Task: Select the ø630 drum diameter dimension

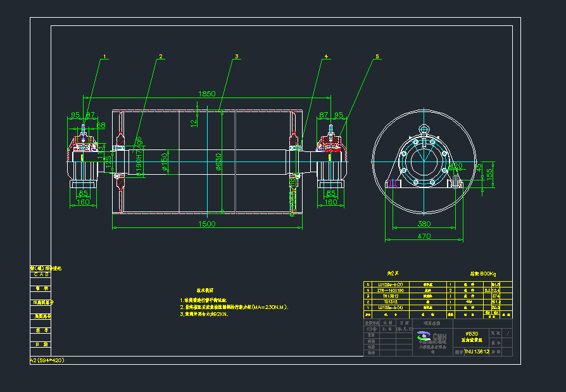Action: click(x=218, y=164)
